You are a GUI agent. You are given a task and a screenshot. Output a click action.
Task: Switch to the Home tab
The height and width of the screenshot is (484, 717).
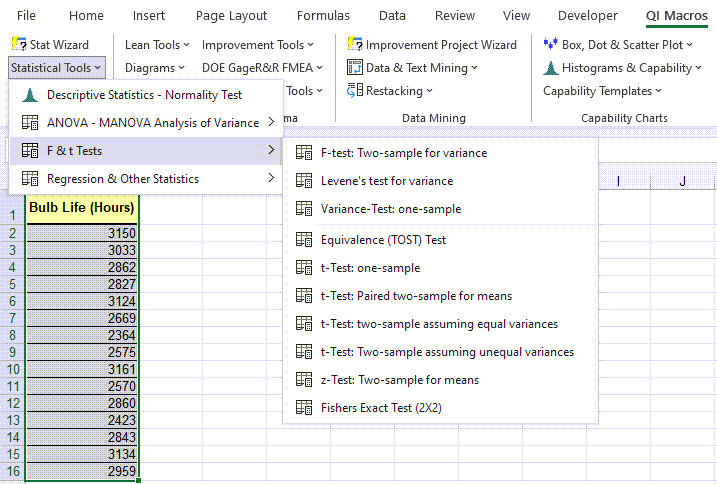[x=86, y=16]
